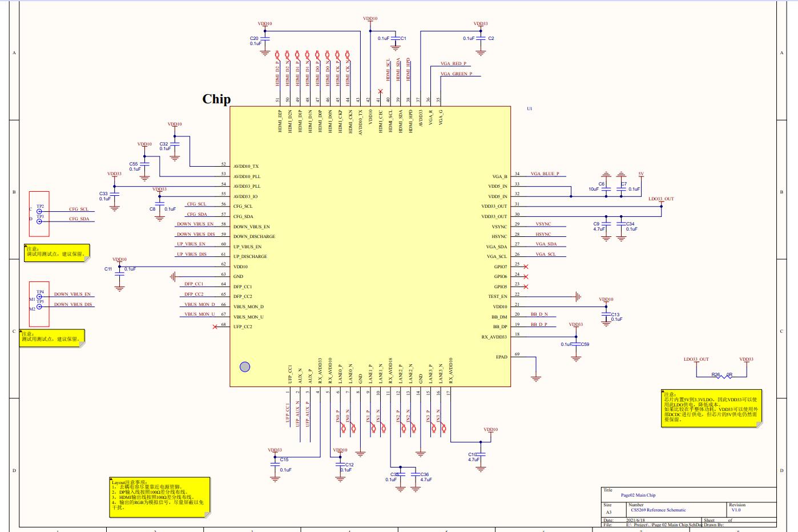The image size is (798, 532).
Task: Click the AVDD10_PLL pin name
Action: click(x=247, y=177)
